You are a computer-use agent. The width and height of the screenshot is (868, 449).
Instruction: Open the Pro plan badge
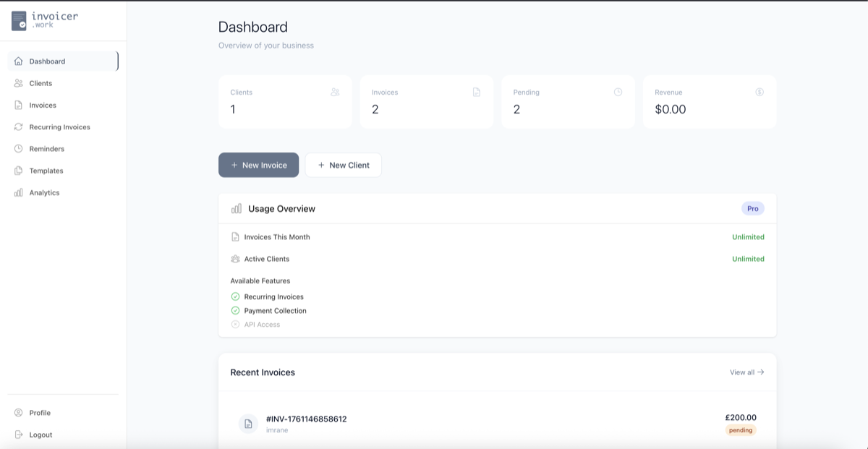[752, 208]
